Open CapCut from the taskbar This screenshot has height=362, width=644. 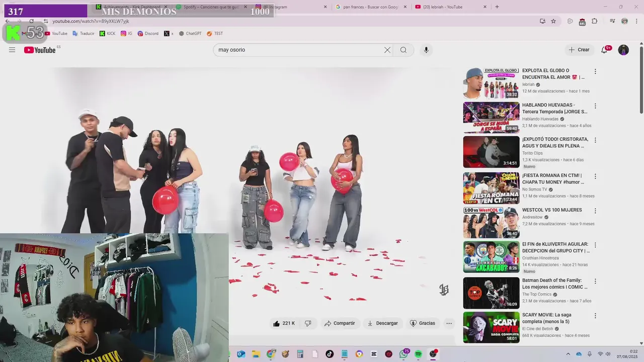click(x=374, y=354)
